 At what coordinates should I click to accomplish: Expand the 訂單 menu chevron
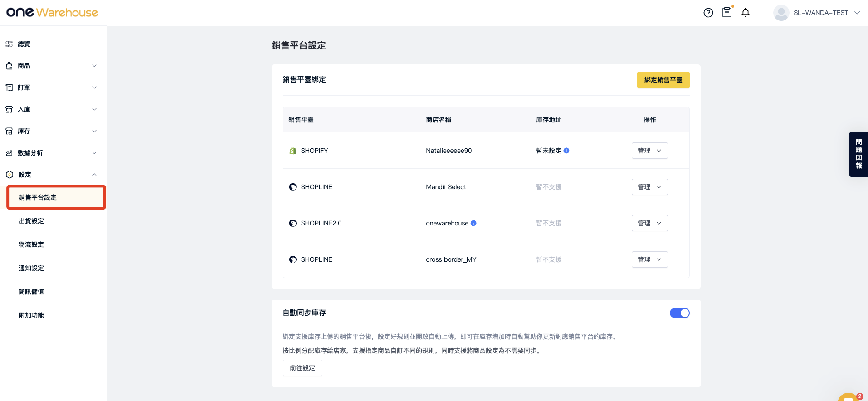coord(94,88)
